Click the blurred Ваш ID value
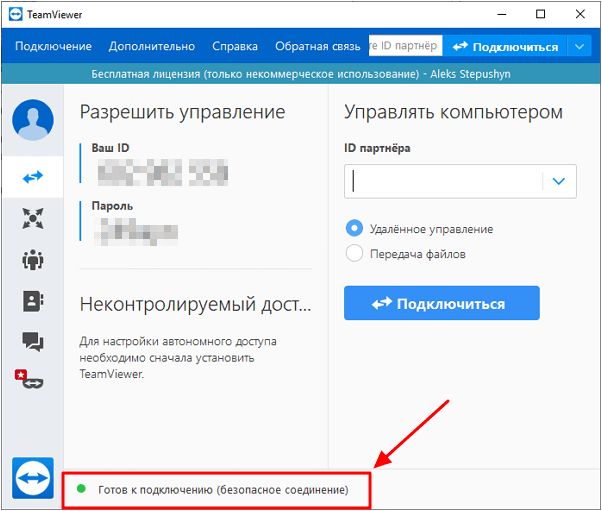This screenshot has height=511, width=602. pyautogui.click(x=163, y=172)
